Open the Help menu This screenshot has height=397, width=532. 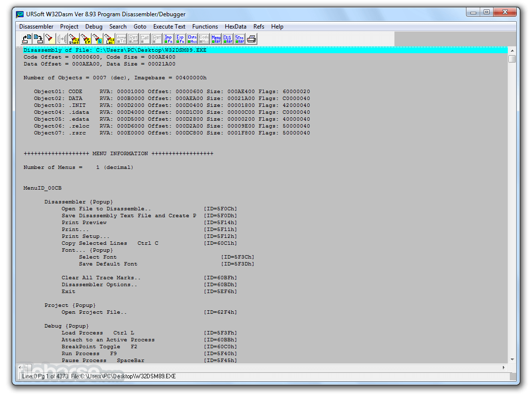(277, 27)
